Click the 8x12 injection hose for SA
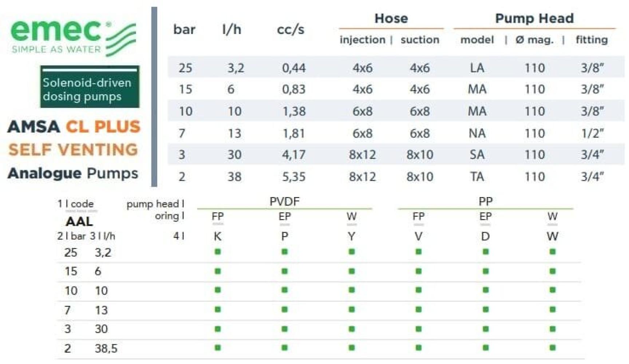The width and height of the screenshot is (629, 364). (362, 155)
